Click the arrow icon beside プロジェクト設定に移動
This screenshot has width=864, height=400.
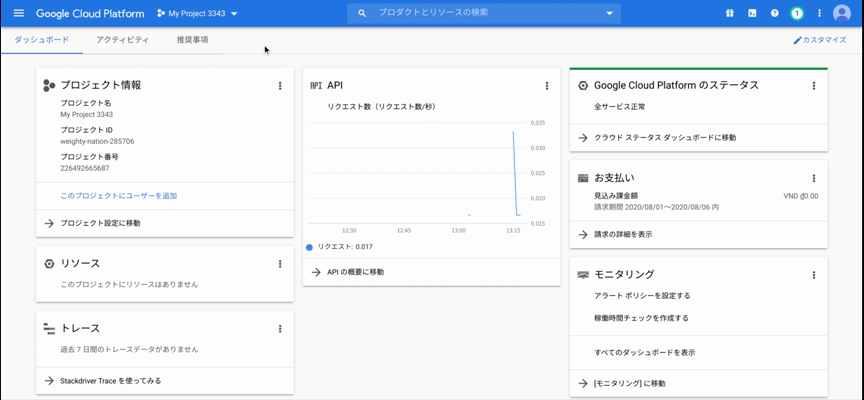pyautogui.click(x=49, y=223)
